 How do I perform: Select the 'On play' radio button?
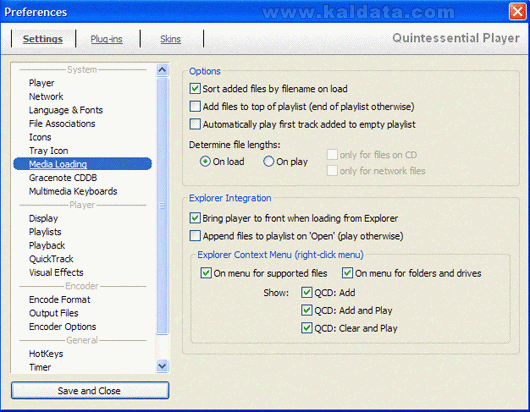[268, 162]
